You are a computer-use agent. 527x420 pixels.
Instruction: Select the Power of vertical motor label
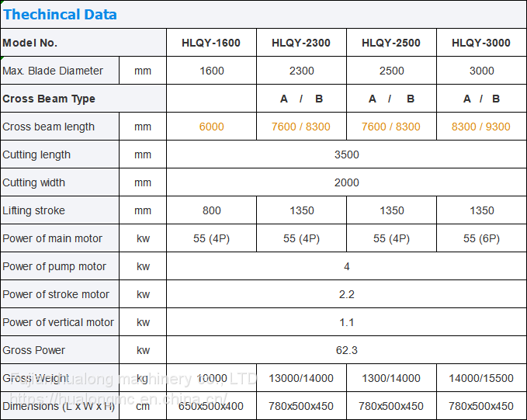[x=58, y=322]
